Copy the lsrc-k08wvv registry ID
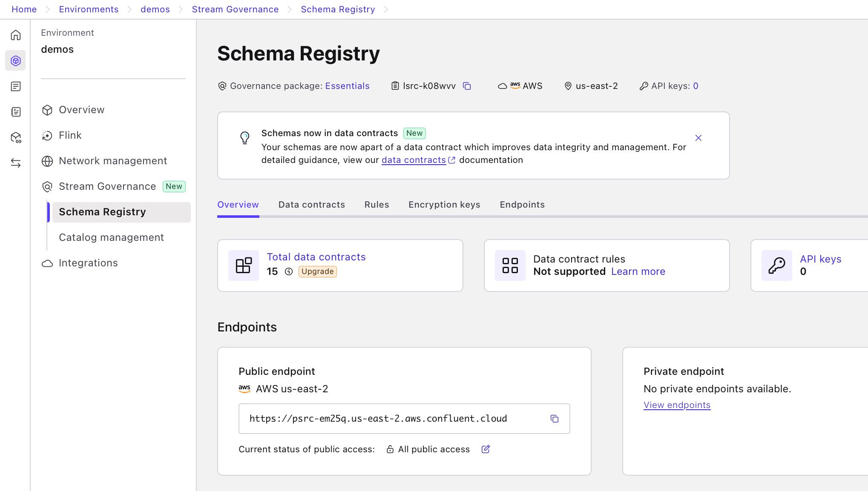Screen dimensions: 868x491 pyautogui.click(x=467, y=86)
